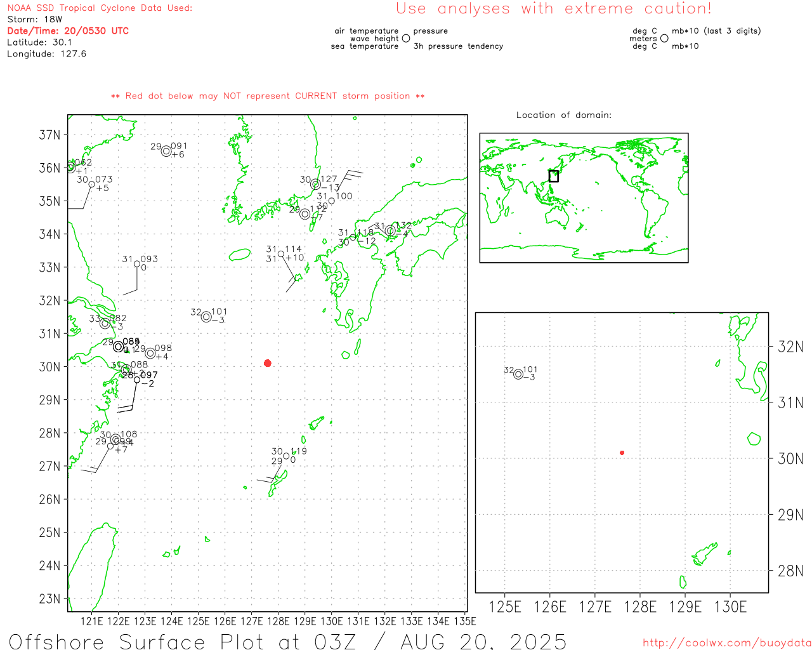Click the 'Location of domain:' caption
The height and width of the screenshot is (650, 812).
coord(564,115)
